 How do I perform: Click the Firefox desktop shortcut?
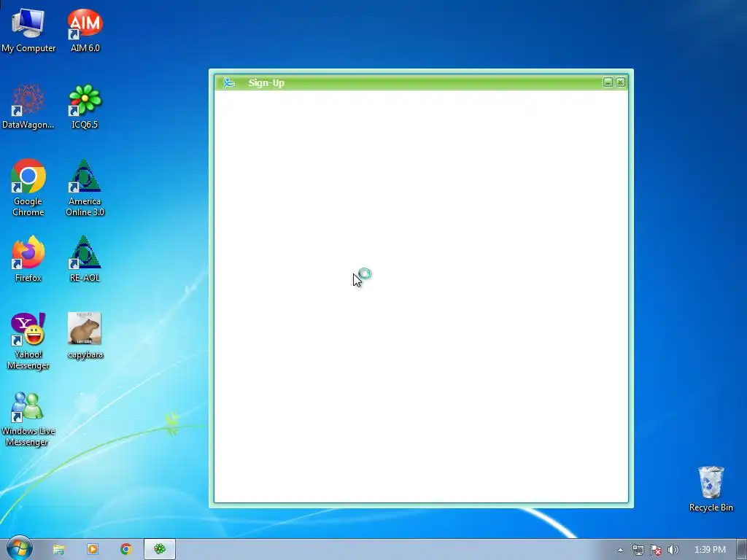click(28, 259)
